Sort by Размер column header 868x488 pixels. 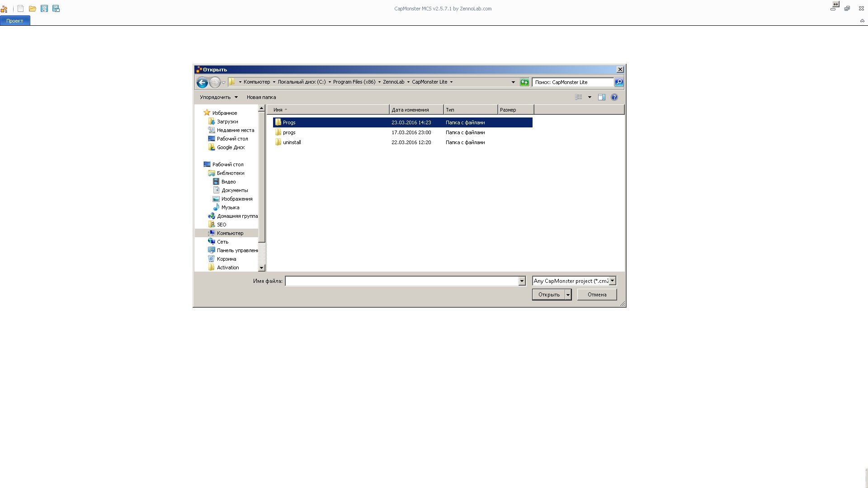[x=516, y=110]
